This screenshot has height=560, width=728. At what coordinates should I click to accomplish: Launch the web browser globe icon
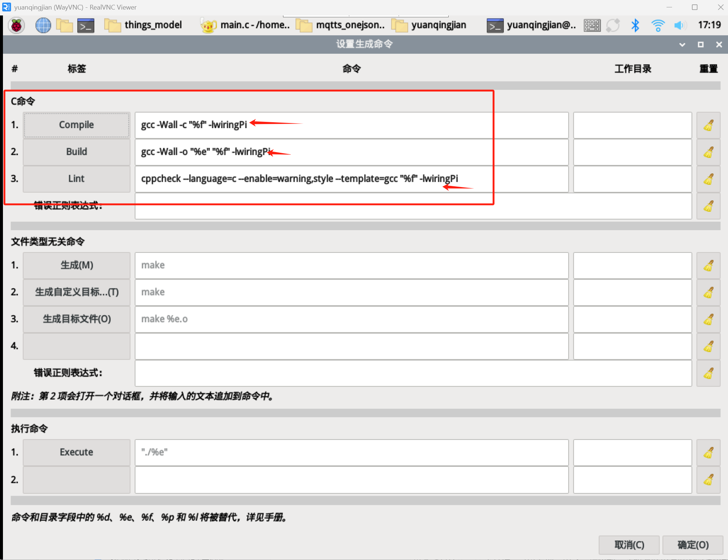point(43,25)
